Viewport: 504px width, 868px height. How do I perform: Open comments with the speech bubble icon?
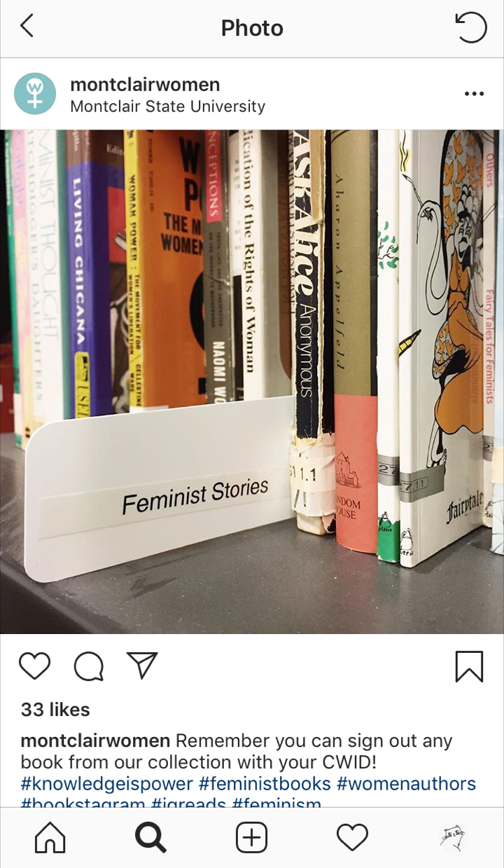click(89, 666)
